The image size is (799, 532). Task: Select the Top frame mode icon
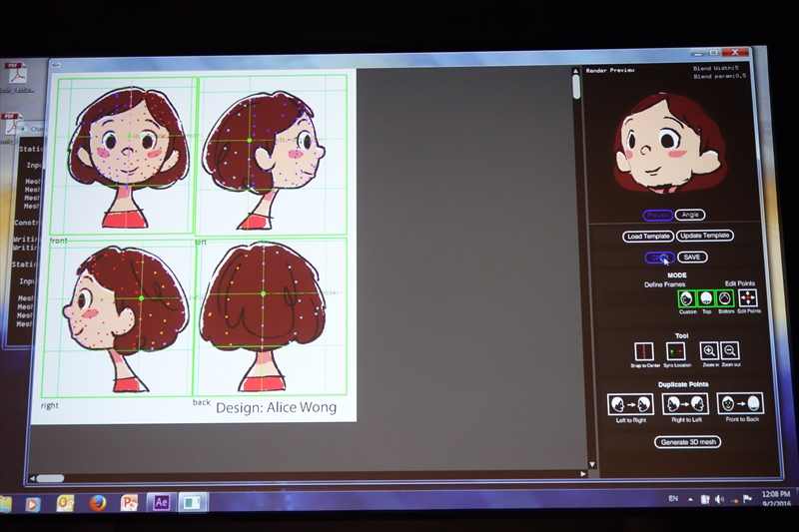click(706, 298)
